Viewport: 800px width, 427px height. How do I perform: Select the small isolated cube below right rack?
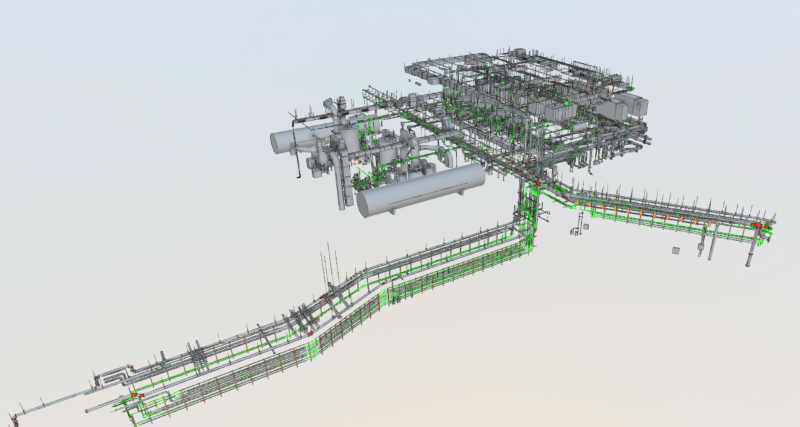675,250
